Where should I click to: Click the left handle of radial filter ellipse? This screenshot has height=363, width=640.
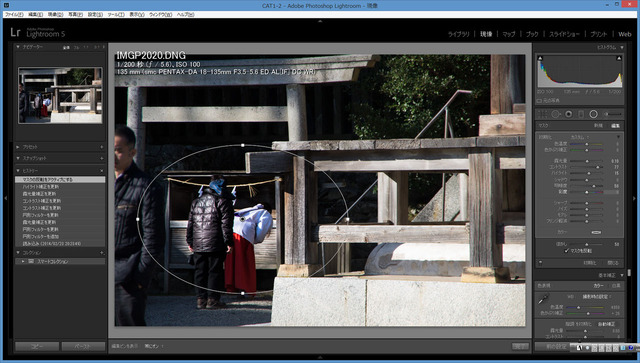[138, 219]
